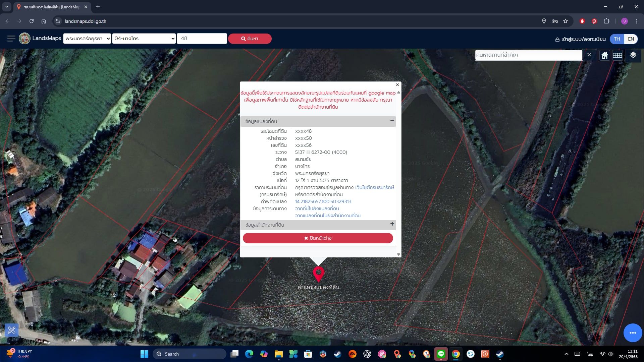Collapse the ข้อมูลแปลงที่ดิน section
This screenshot has height=362, width=644.
pyautogui.click(x=392, y=120)
